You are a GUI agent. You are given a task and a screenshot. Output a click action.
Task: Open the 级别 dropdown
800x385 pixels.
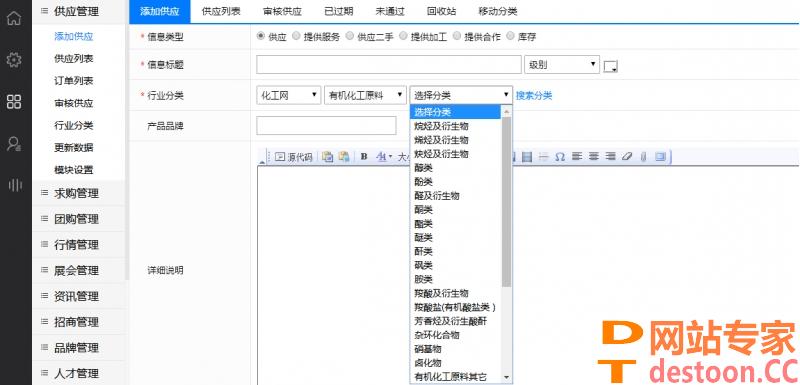click(562, 65)
